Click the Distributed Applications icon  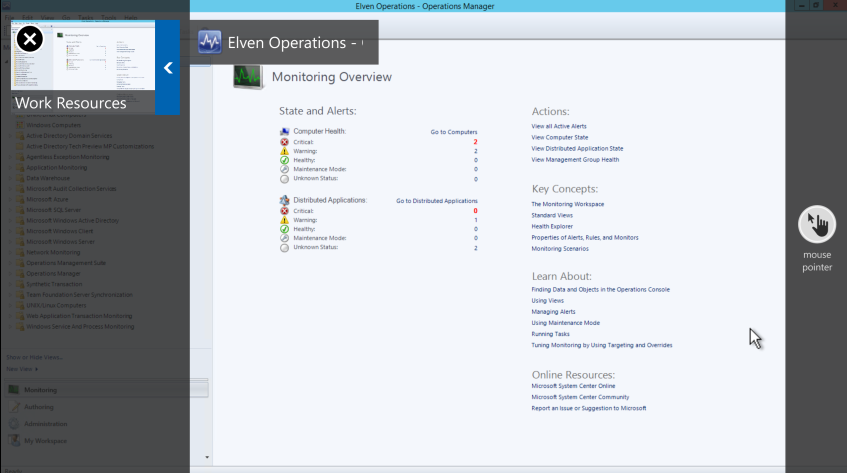[x=285, y=200]
